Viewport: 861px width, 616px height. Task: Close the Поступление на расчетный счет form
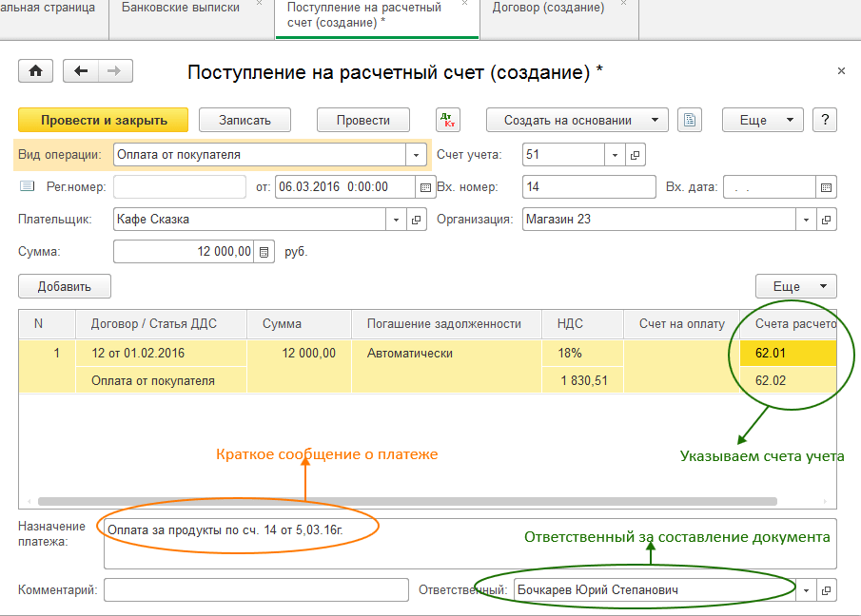click(841, 70)
